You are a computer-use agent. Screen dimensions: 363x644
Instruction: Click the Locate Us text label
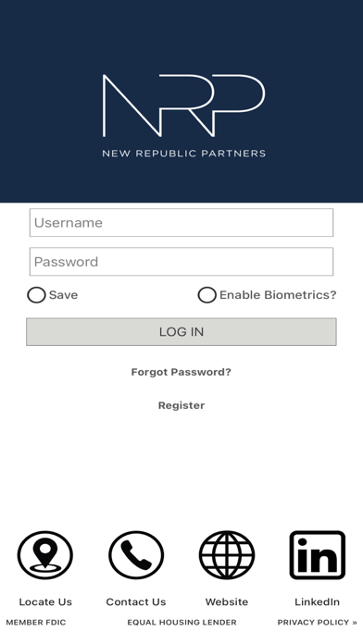pos(45,601)
